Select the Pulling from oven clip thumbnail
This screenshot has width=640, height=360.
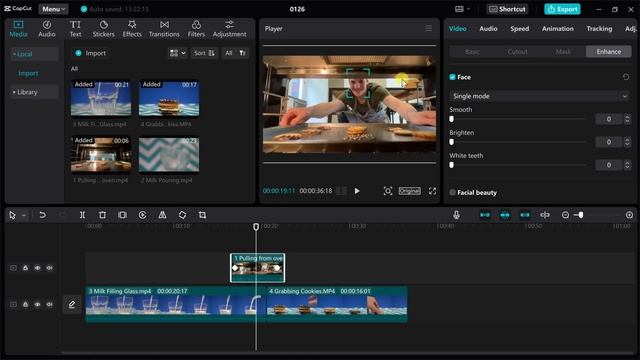101,154
